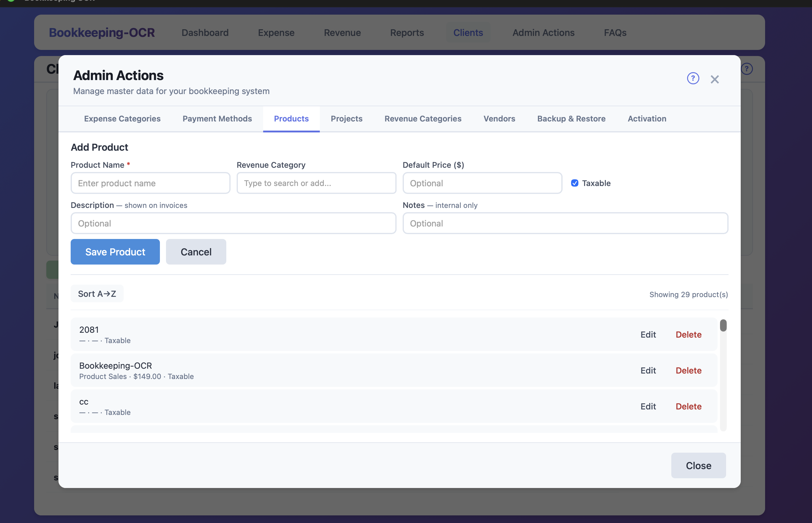Edit the Bookkeeping-OCR product
Screen dimensions: 812x523
tap(648, 370)
